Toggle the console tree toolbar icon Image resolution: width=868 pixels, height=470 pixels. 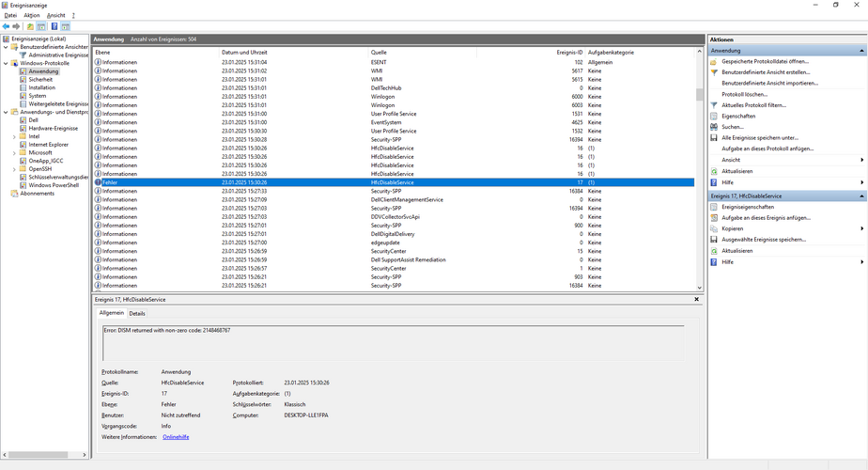coord(41,26)
